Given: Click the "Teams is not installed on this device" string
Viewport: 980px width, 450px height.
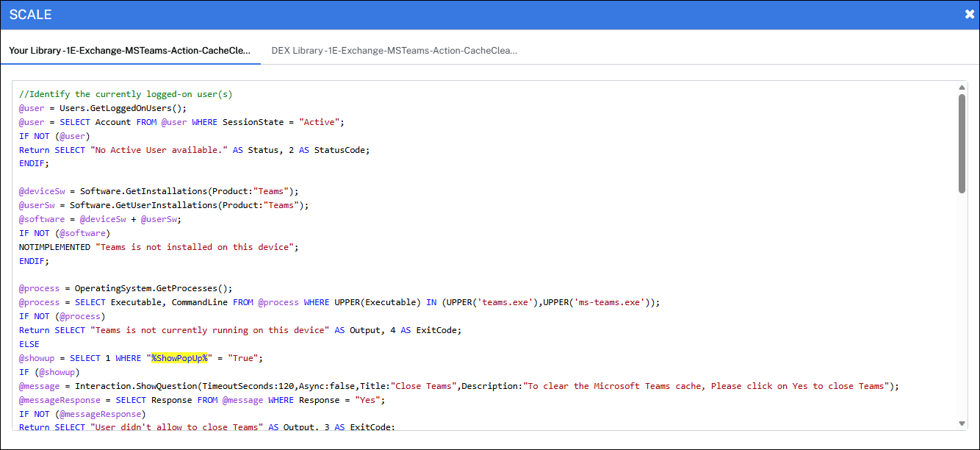Looking at the screenshot, I should pos(197,247).
